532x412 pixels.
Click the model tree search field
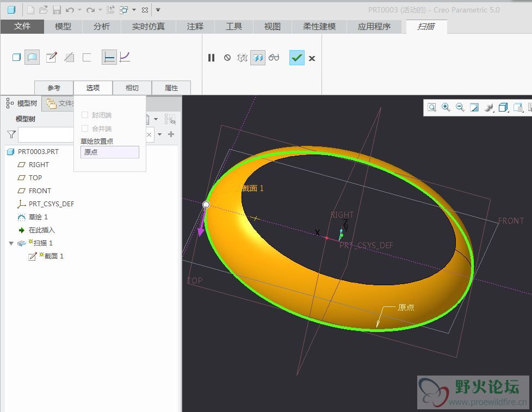pyautogui.click(x=46, y=135)
